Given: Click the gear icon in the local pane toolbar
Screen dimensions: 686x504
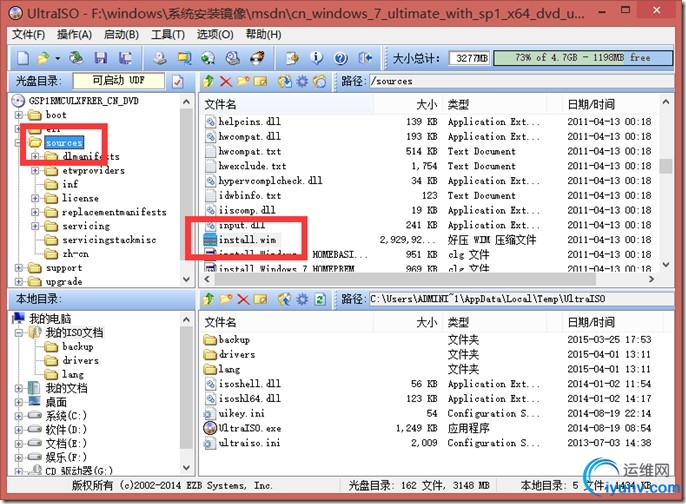Looking at the screenshot, I should click(302, 299).
